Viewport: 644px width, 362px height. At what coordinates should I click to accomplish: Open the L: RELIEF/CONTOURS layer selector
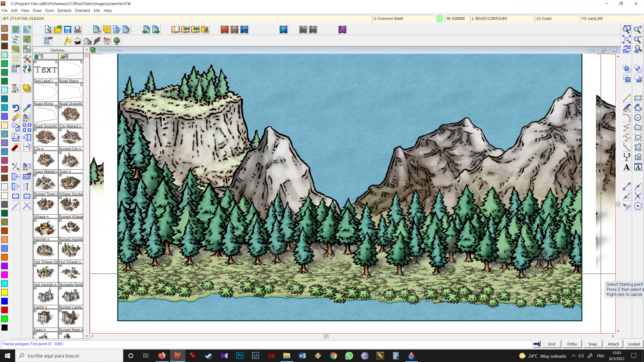coord(502,18)
